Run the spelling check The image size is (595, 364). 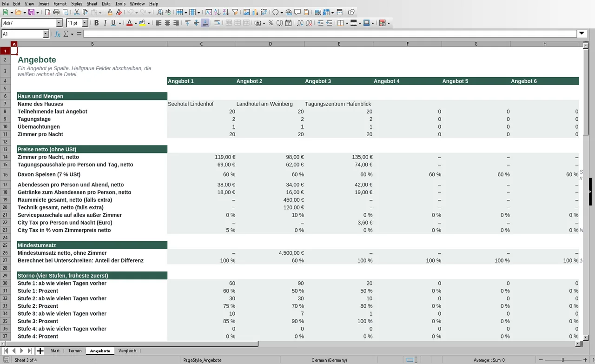168,12
